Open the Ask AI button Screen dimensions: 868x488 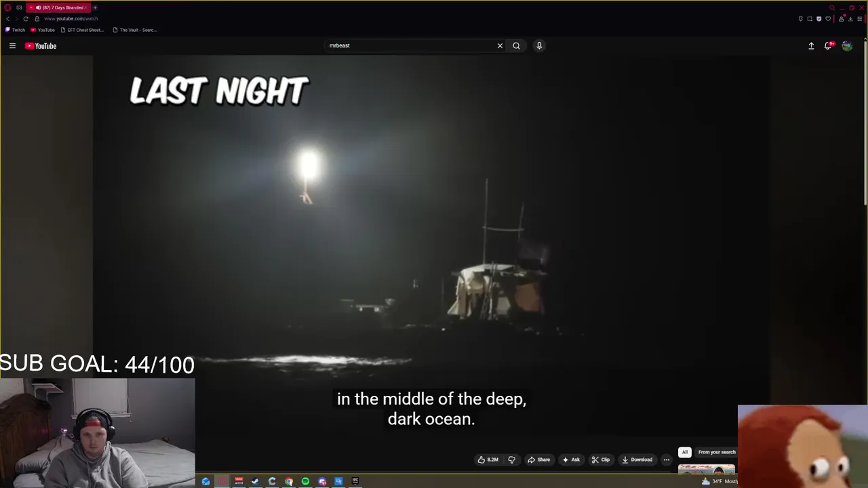coord(570,460)
